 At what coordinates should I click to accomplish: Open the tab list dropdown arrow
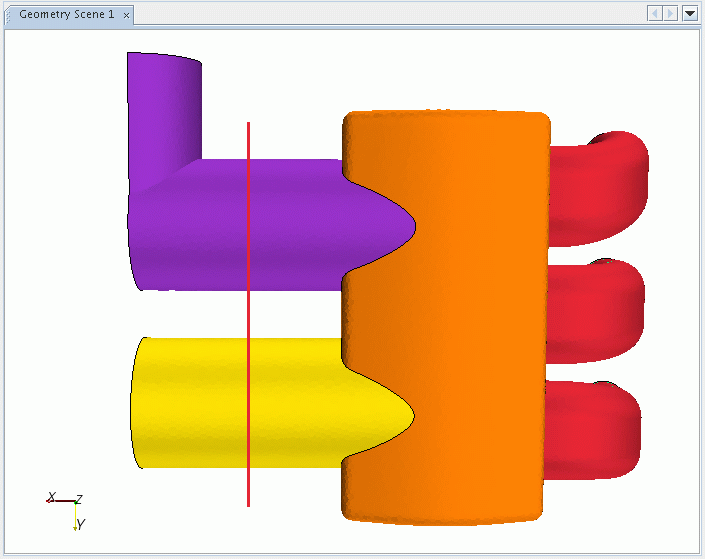tap(689, 13)
